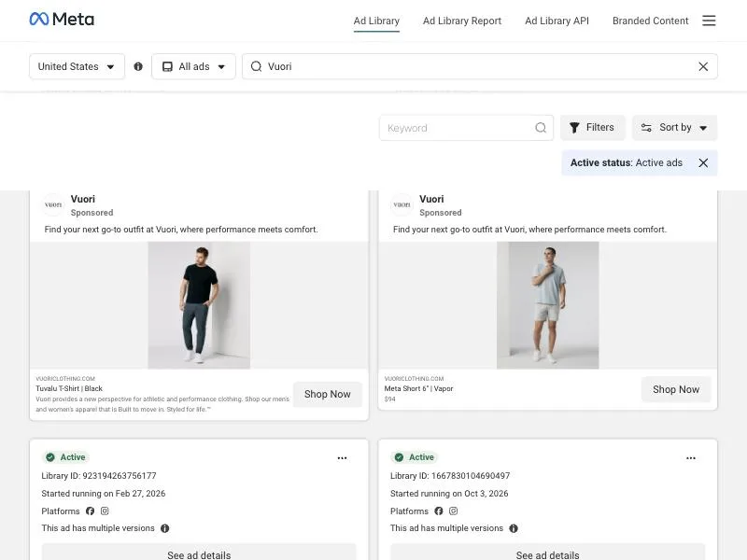Click Active status badge on ad 1667830104690497
Screen dimensions: 747x560
[415, 457]
